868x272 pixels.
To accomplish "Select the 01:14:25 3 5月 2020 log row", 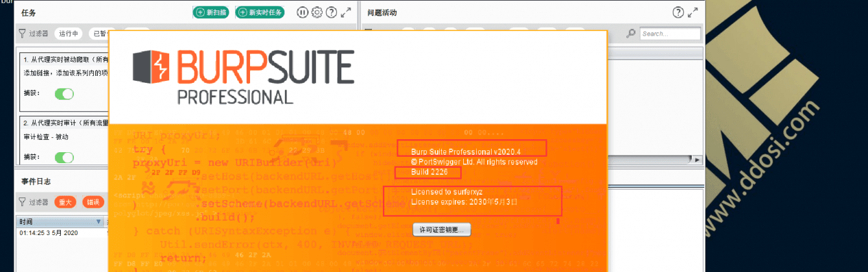I will coord(62,232).
